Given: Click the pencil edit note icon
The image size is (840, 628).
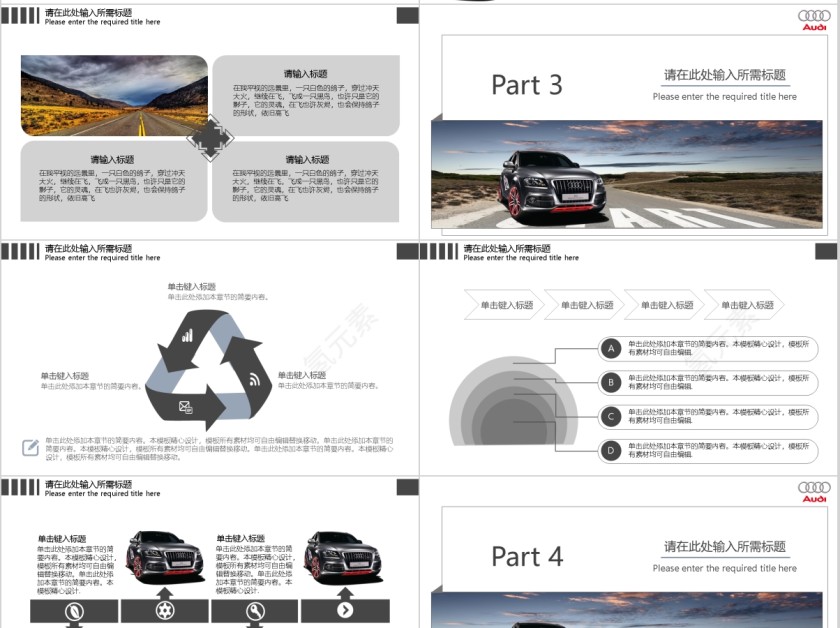Looking at the screenshot, I should pos(31,447).
